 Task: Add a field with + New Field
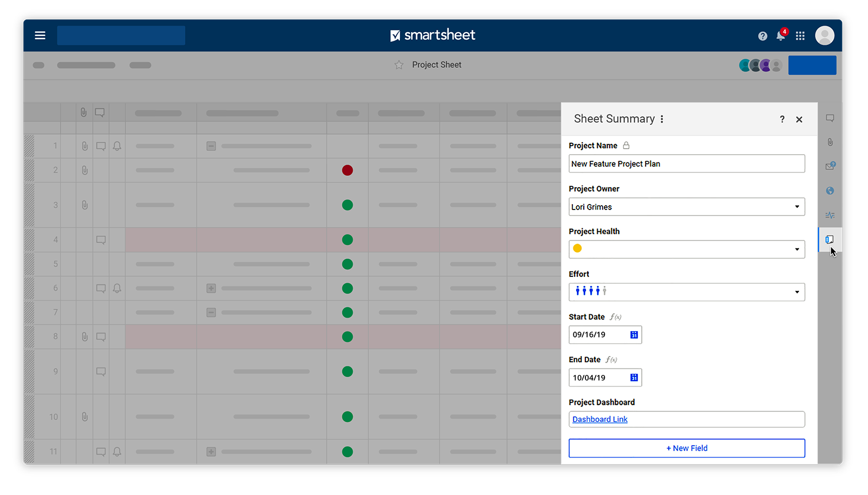[687, 448]
